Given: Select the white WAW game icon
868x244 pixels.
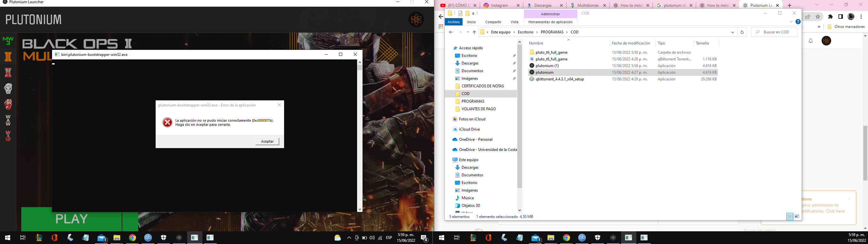Looking at the screenshot, I should 8,120.
